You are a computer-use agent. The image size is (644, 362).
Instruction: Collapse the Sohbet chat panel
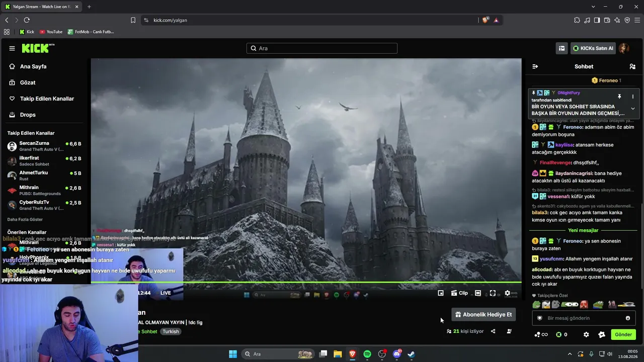point(535,66)
